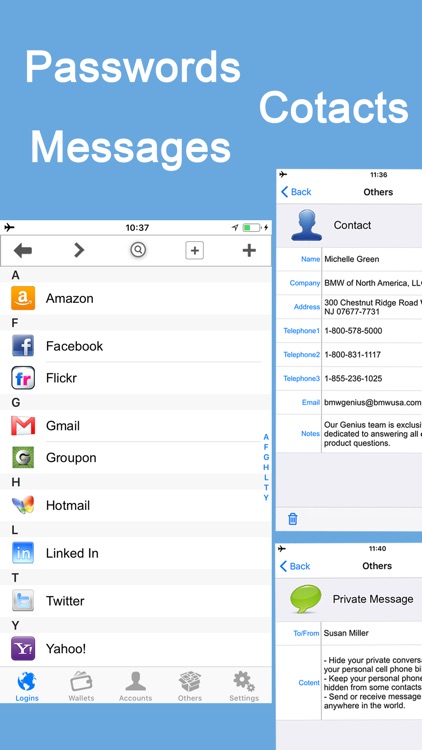This screenshot has width=422, height=750.
Task: Jump to letter Y in index
Action: pos(266,497)
